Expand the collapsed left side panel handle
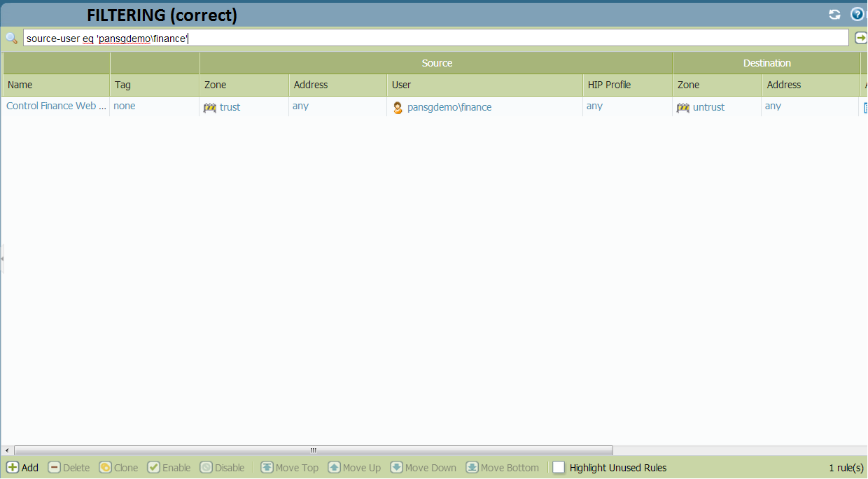Image resolution: width=868 pixels, height=479 pixels. (2, 258)
